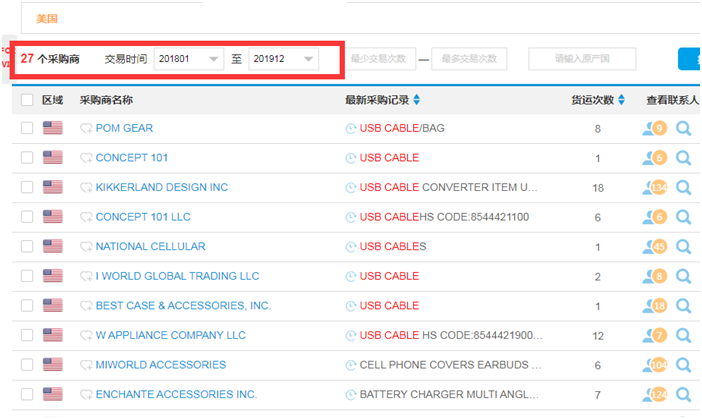Sort by shipment count arrows

coord(621,100)
